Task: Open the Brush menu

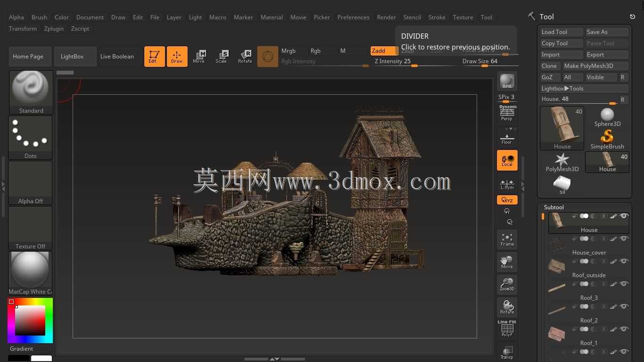Action: (x=39, y=17)
